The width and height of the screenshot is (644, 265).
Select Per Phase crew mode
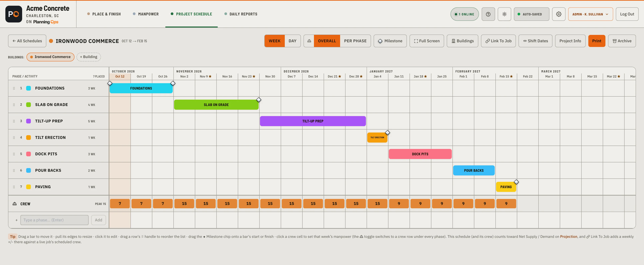click(x=355, y=41)
